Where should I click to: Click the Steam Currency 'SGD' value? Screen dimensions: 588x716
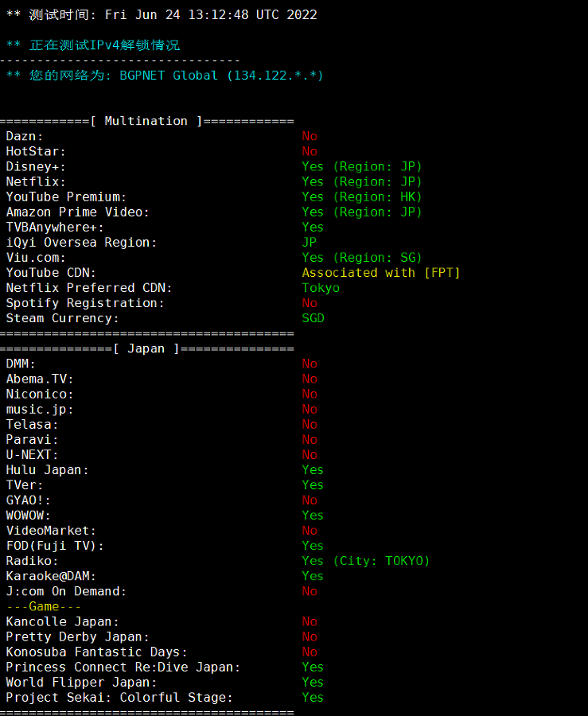tap(313, 318)
